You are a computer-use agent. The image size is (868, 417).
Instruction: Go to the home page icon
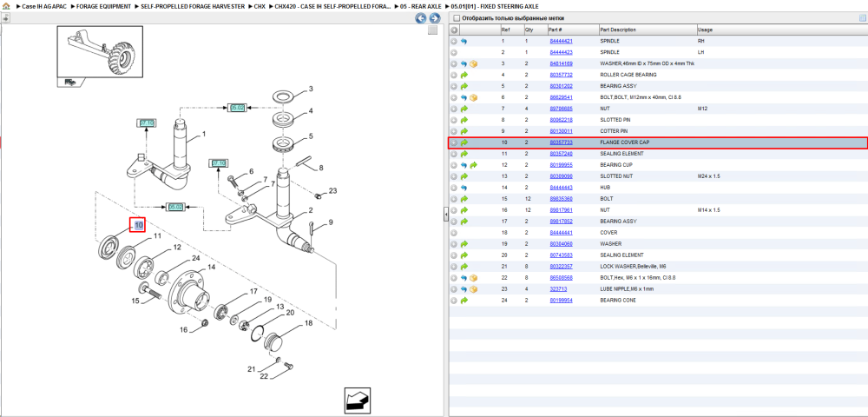(x=6, y=6)
